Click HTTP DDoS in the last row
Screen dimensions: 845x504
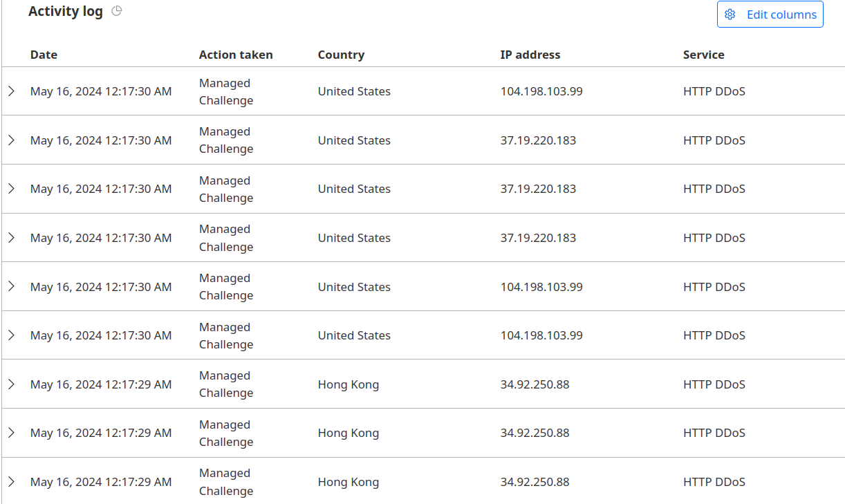click(x=714, y=482)
